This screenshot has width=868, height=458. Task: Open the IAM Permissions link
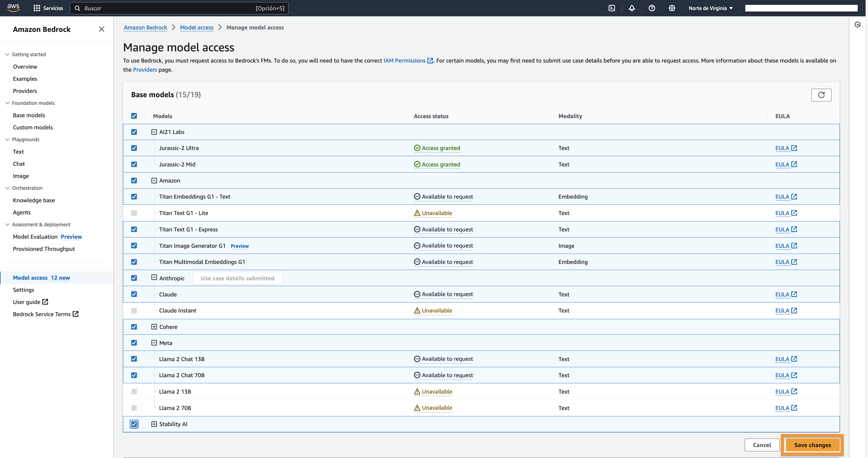pos(404,61)
